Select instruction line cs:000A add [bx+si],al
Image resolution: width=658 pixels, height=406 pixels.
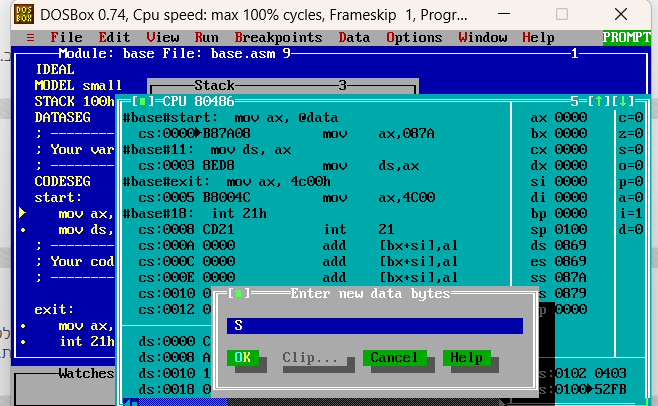click(x=298, y=245)
